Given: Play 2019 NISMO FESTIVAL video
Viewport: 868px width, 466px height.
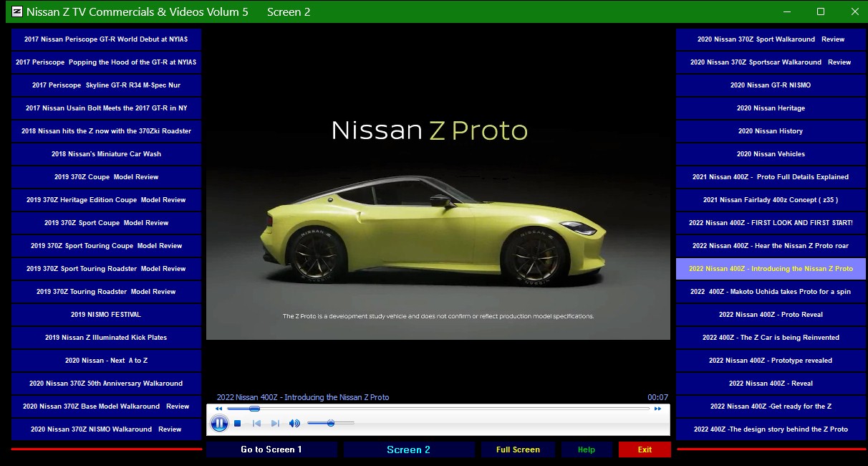Looking at the screenshot, I should click(x=106, y=315).
